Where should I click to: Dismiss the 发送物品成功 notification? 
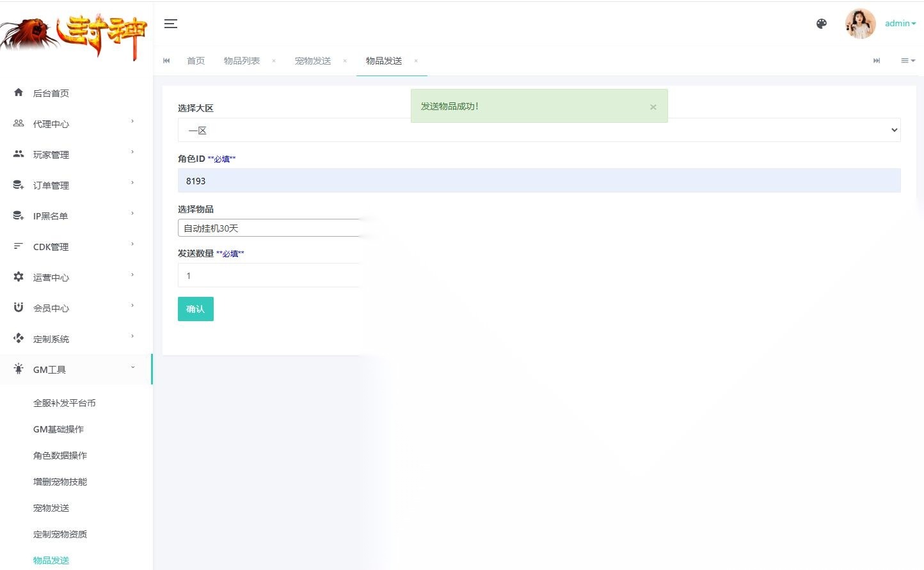point(653,107)
